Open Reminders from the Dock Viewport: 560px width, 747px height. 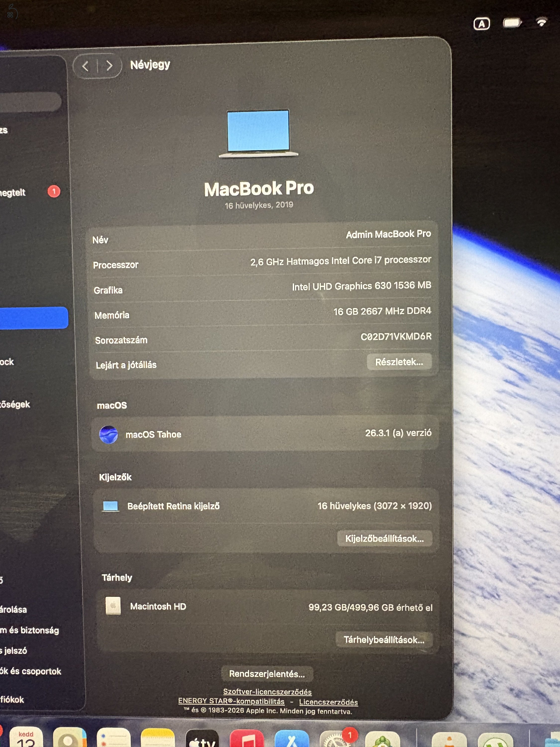point(114,738)
